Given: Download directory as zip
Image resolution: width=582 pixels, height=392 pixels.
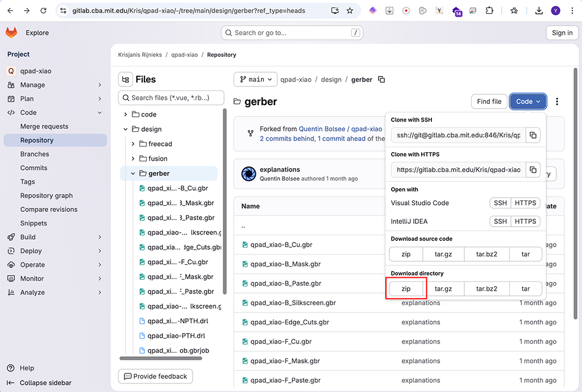Looking at the screenshot, I should pos(406,289).
